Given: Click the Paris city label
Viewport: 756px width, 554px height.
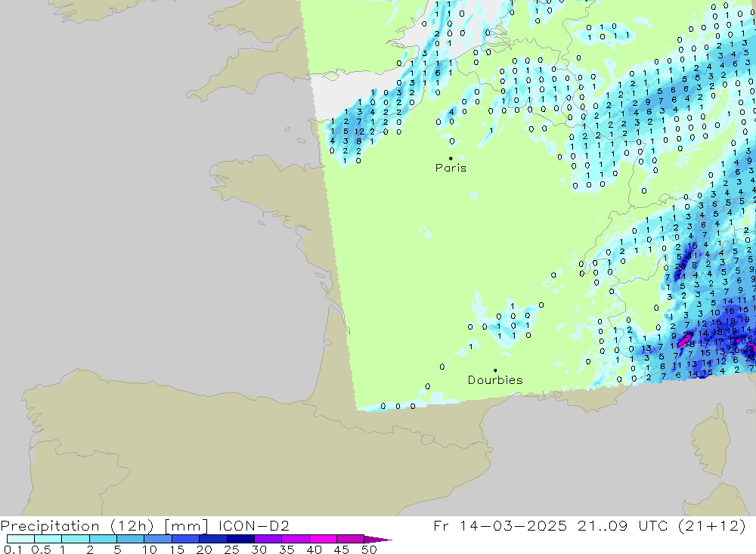Looking at the screenshot, I should point(451,168).
